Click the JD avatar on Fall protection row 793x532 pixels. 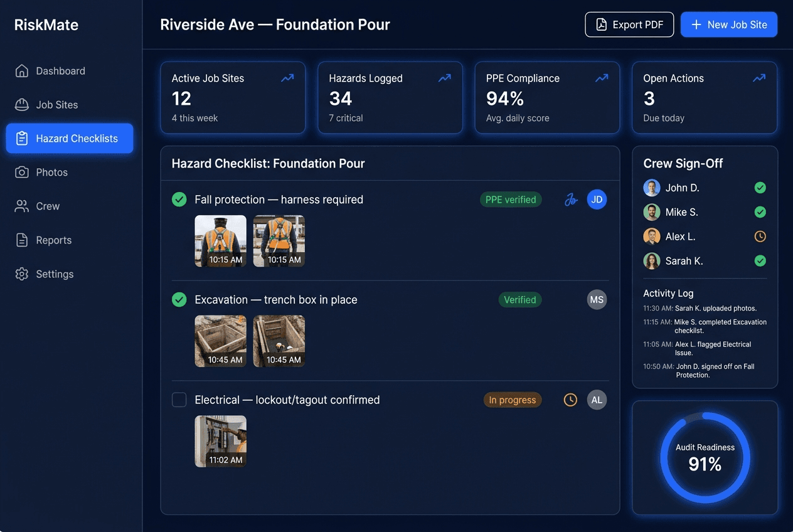597,199
